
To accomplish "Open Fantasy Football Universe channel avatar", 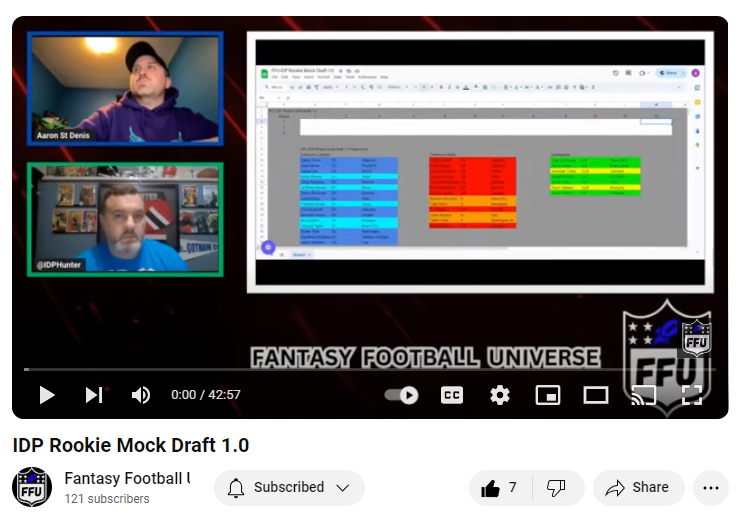I will pos(32,487).
